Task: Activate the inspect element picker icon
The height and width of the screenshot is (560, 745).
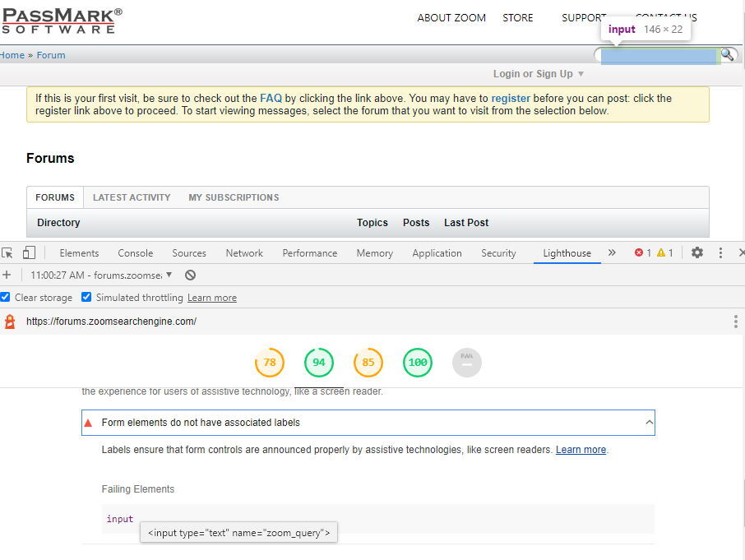Action: click(x=7, y=252)
